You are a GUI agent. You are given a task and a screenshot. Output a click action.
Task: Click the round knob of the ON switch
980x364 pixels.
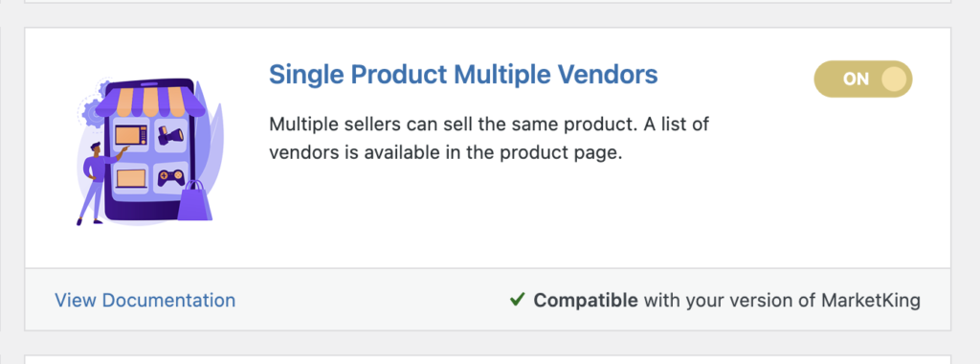click(x=893, y=79)
